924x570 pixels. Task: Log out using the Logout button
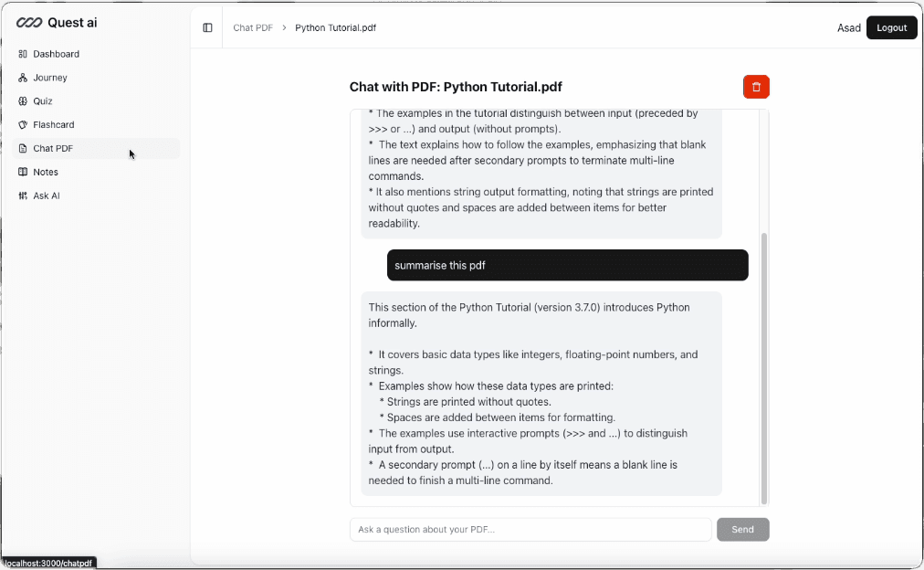(891, 27)
